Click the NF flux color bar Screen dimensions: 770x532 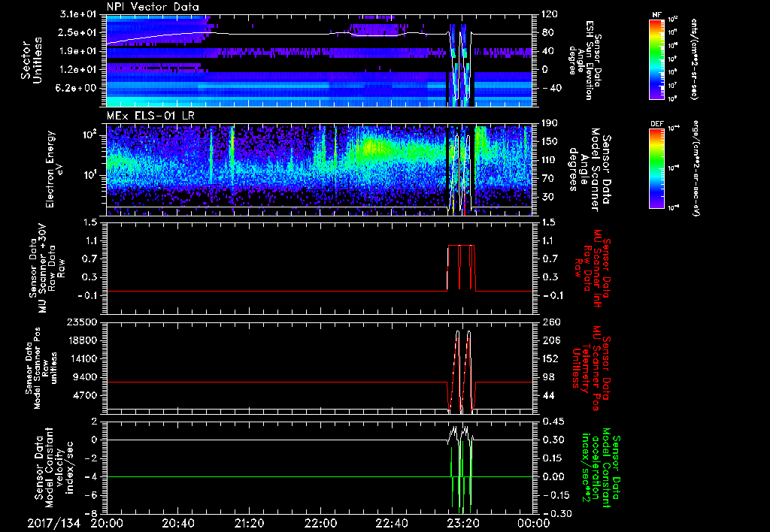656,59
